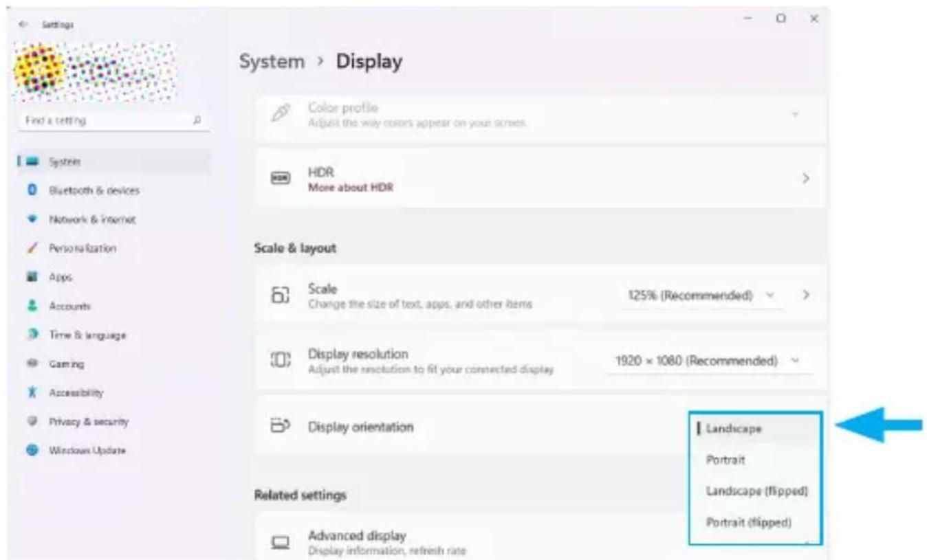Image resolution: width=927 pixels, height=560 pixels.
Task: Click the System monitor icon in sidebar
Action: [x=33, y=162]
